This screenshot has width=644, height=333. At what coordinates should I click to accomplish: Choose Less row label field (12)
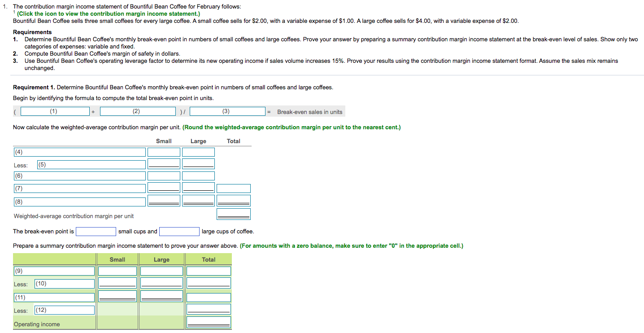[x=65, y=310]
